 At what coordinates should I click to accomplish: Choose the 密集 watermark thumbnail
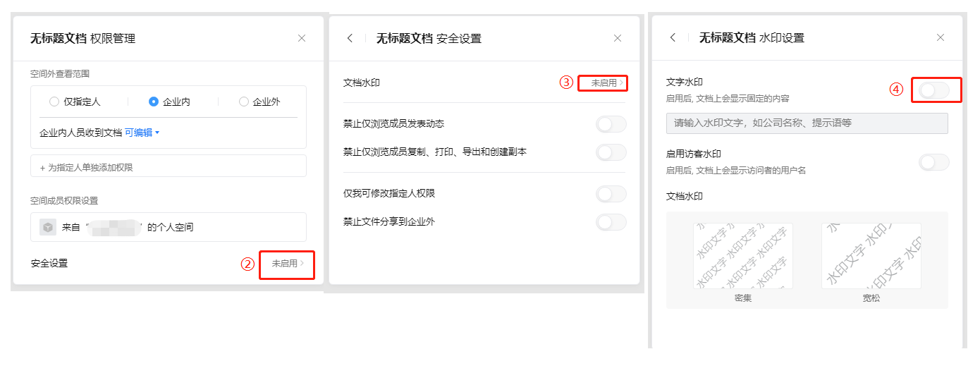[x=743, y=256]
